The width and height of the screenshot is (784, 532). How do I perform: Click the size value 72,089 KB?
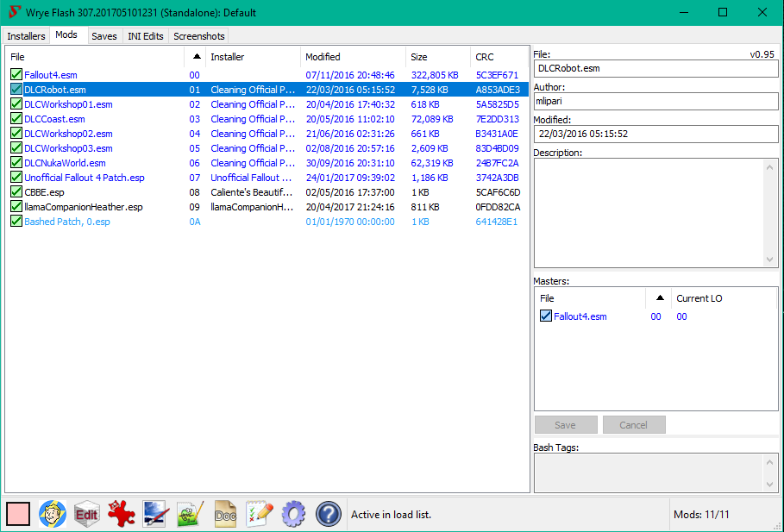point(432,119)
